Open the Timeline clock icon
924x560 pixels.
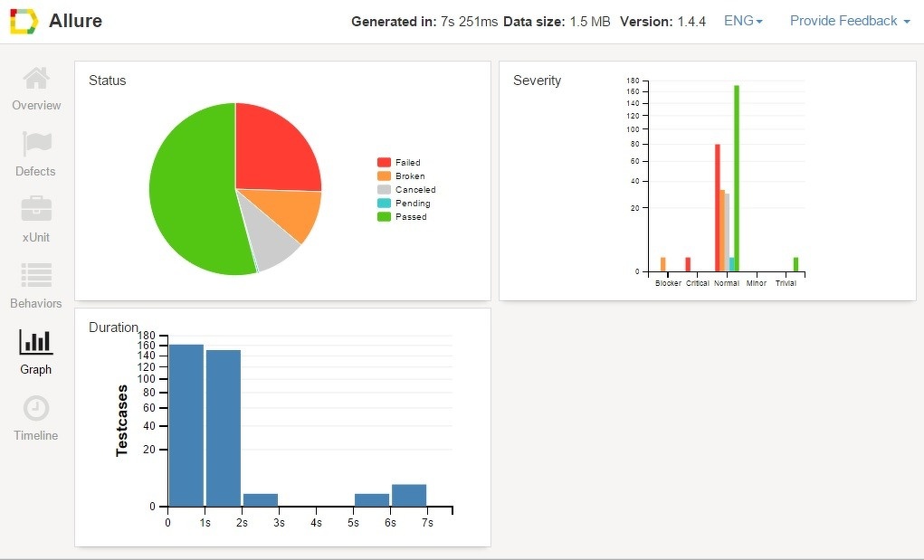(36, 409)
